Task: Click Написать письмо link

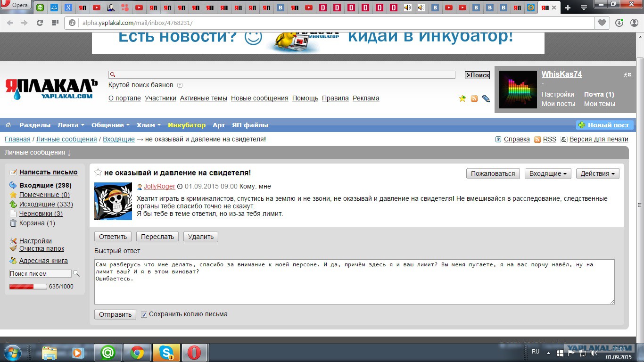Action: click(x=49, y=172)
